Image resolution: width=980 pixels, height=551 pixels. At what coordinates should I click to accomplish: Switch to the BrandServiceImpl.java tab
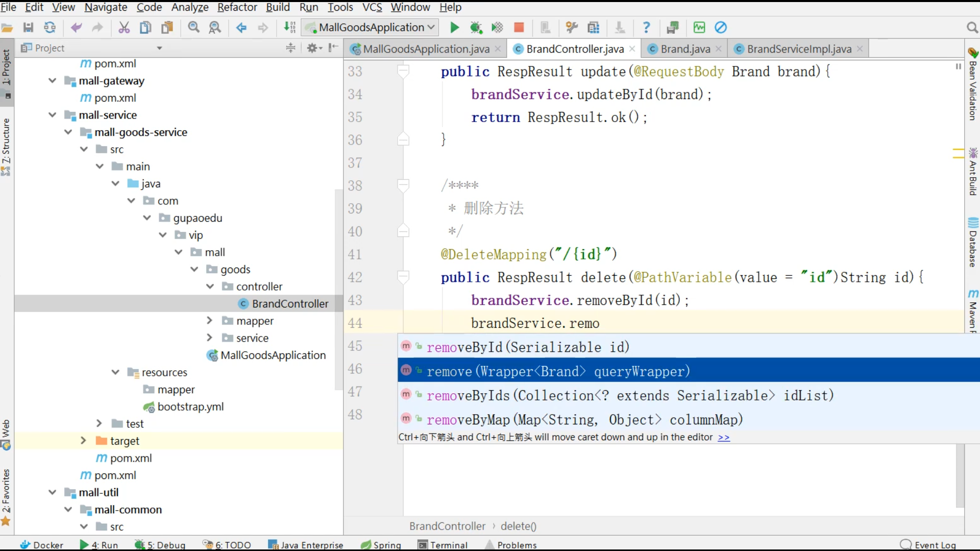[799, 49]
